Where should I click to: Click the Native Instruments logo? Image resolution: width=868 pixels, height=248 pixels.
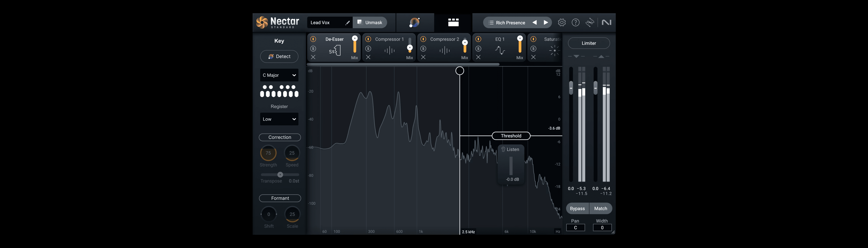tap(607, 23)
